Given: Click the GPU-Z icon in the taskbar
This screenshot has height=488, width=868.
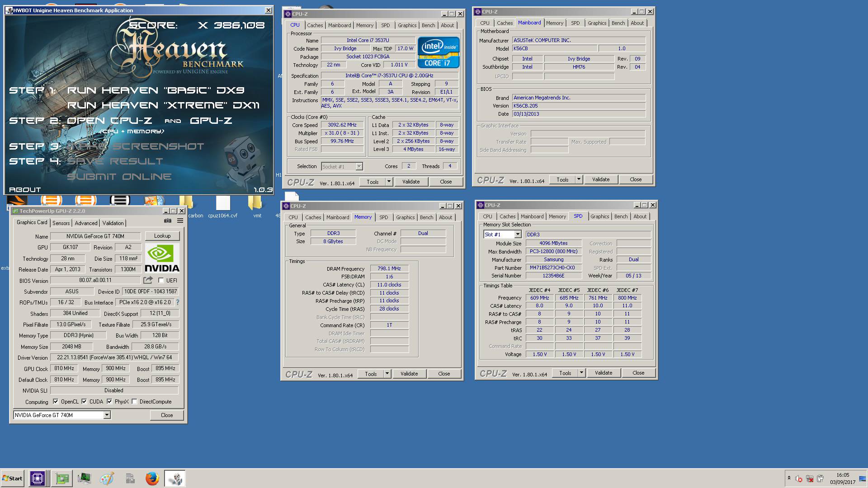Looking at the screenshot, I should [x=61, y=479].
